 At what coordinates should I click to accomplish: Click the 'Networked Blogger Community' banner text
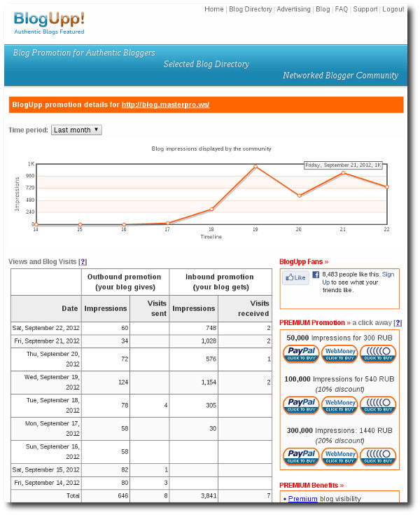click(x=341, y=76)
